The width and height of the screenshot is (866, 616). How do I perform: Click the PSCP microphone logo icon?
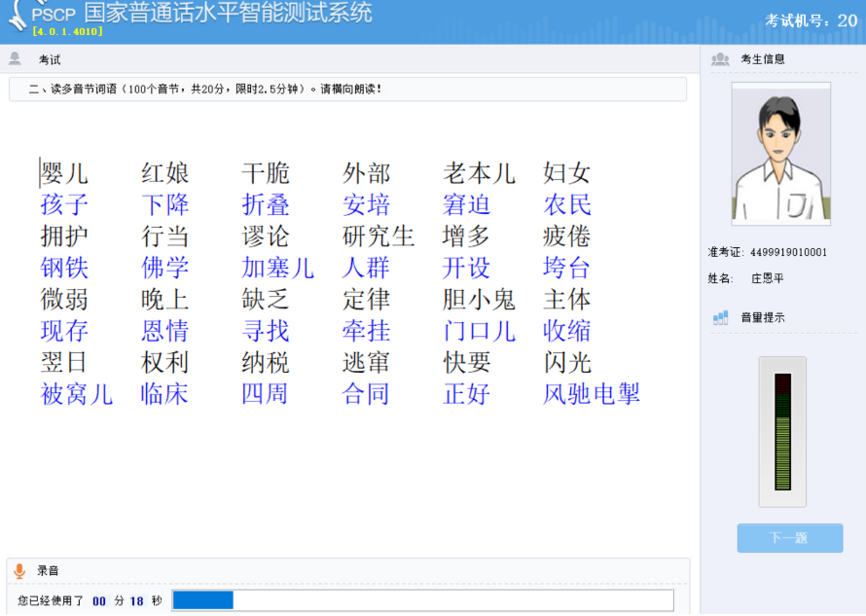point(17,15)
